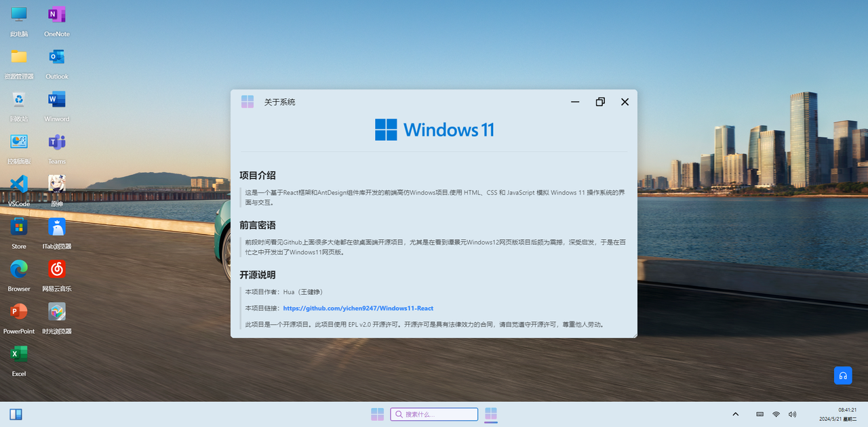Open the taskbar Start button
Viewport: 868px width, 427px height.
pos(378,414)
